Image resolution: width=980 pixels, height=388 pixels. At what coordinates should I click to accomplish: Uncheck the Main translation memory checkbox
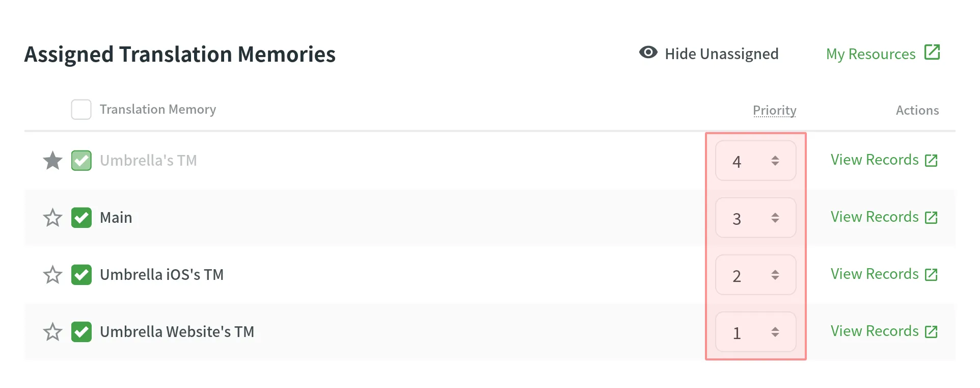click(81, 218)
